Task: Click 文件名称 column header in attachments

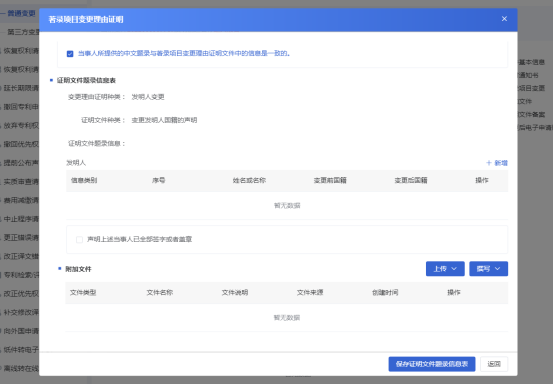Action: click(x=160, y=292)
